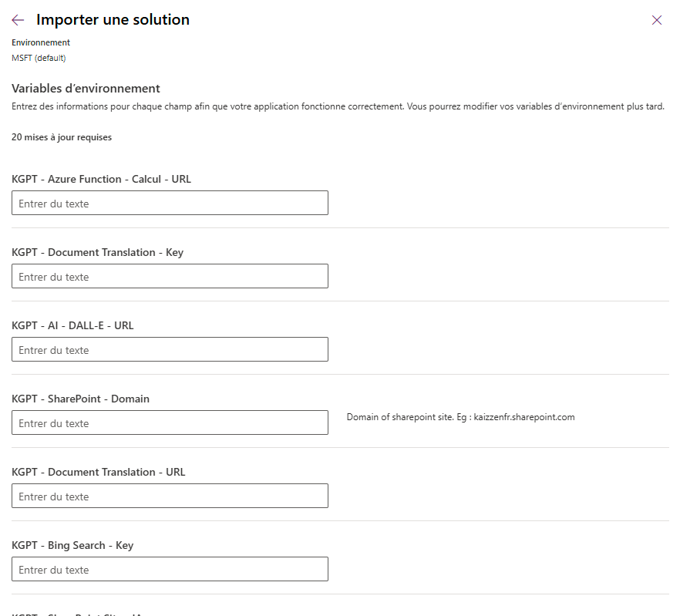Focus the Document Translation URL input
This screenshot has height=616, width=680.
(170, 496)
